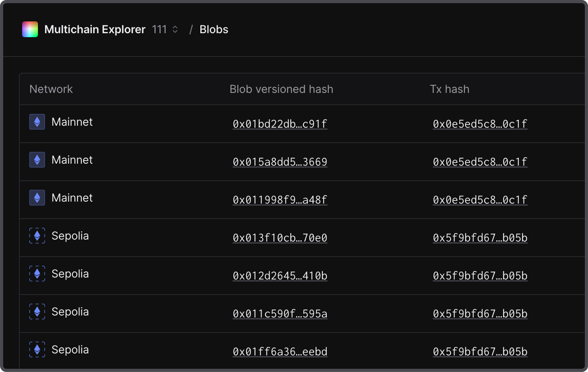View blob 0x01ff6a36…eebd details
Viewport: 588px width, 372px height.
point(280,351)
